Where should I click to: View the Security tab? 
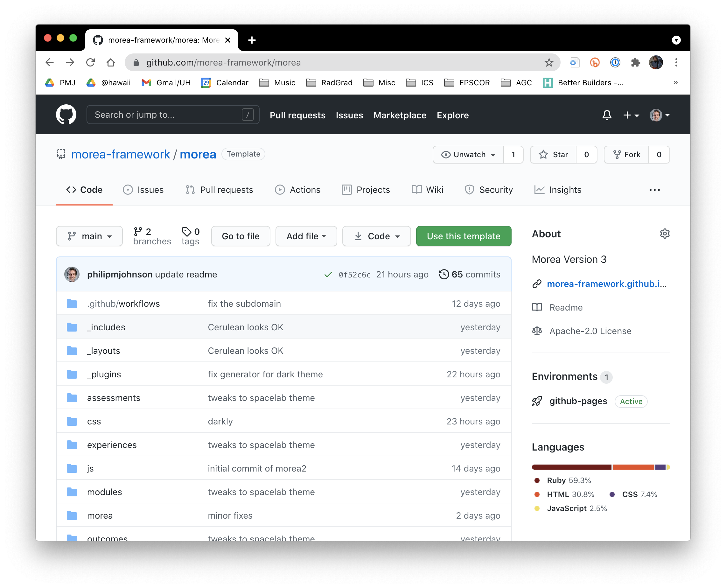coord(489,190)
